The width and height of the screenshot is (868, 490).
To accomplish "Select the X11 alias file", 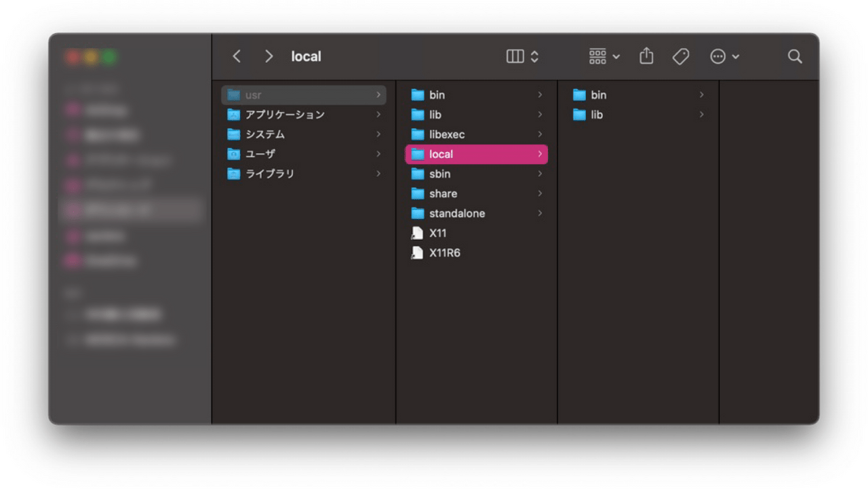I will tap(476, 232).
